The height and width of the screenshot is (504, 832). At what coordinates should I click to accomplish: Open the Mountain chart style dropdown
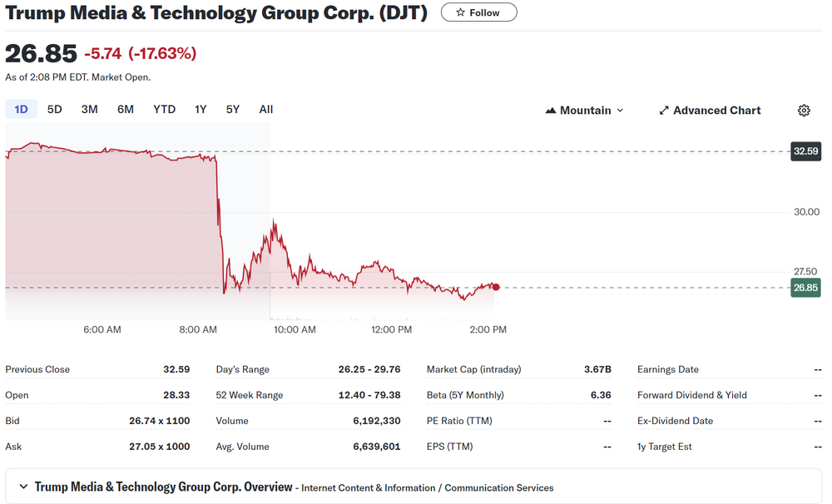coord(585,111)
